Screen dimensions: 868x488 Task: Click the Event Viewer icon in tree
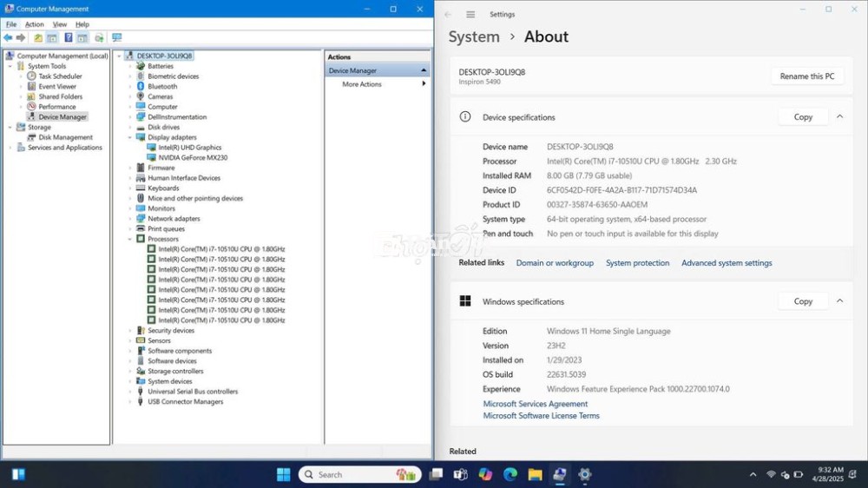pyautogui.click(x=31, y=87)
